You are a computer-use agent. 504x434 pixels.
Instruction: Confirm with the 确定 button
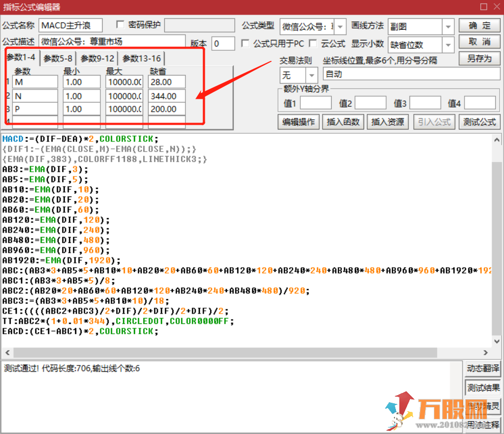click(x=479, y=25)
